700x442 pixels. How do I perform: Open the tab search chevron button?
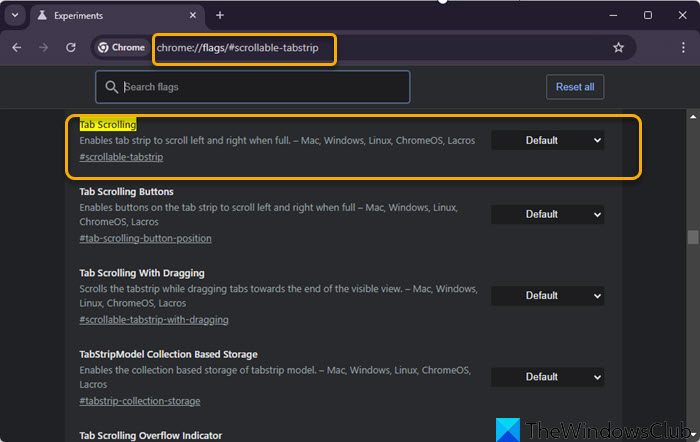[x=15, y=15]
